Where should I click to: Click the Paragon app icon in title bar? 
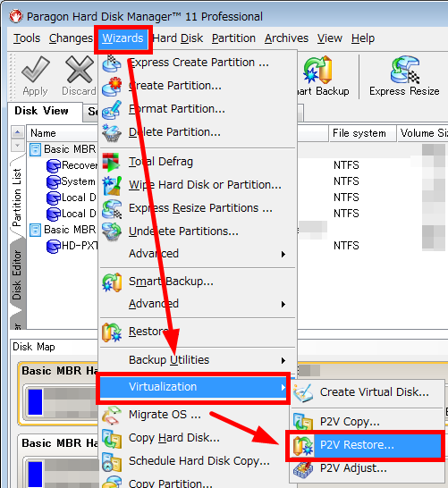click(16, 16)
